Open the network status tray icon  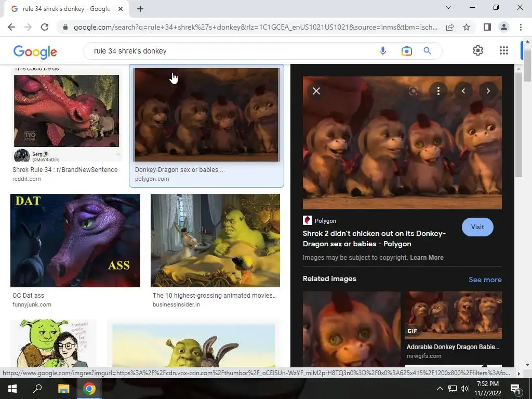[453, 389]
